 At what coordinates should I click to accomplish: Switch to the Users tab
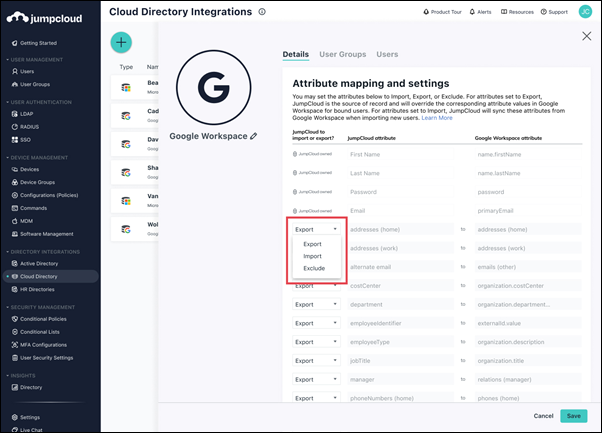(387, 54)
